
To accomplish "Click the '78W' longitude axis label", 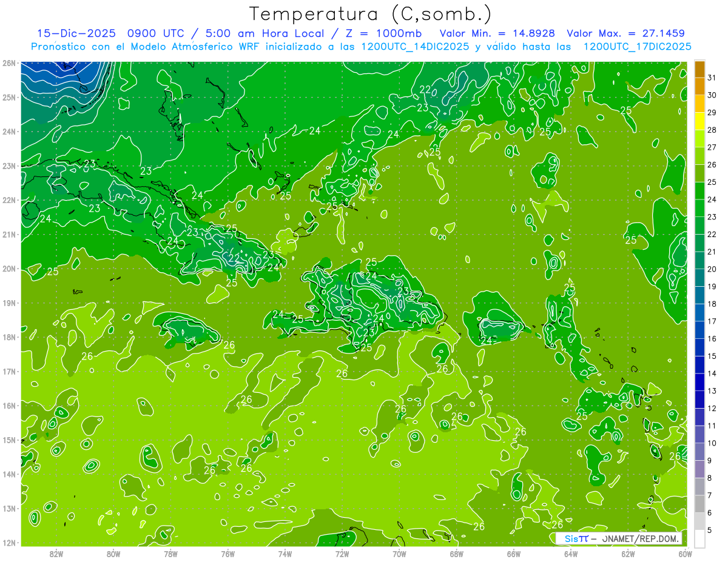I will pos(170,554).
